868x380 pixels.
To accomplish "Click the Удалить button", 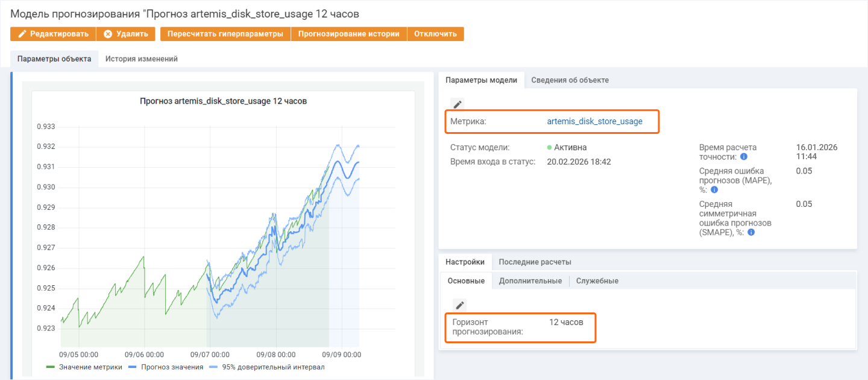I will coord(125,34).
